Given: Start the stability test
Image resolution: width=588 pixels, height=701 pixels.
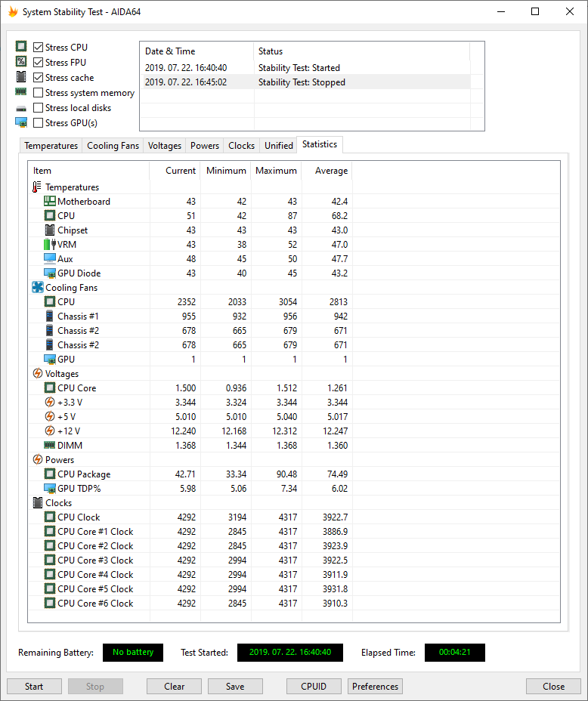Looking at the screenshot, I should [34, 686].
